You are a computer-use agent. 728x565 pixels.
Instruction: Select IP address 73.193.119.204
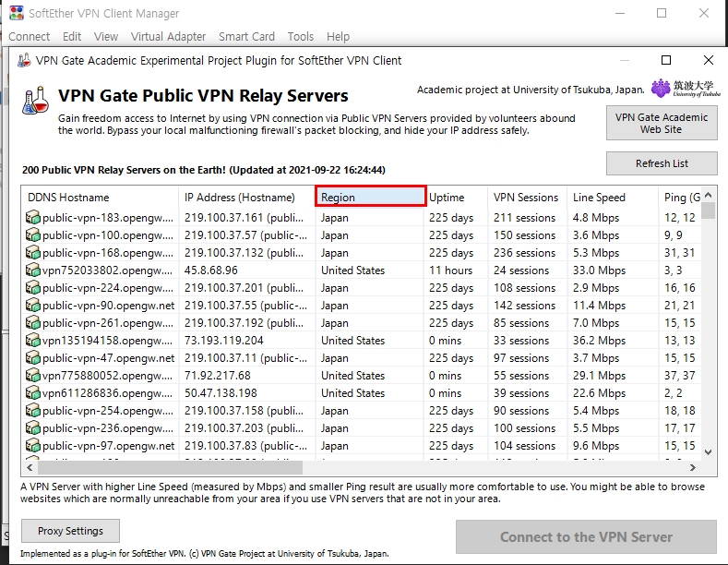[224, 340]
